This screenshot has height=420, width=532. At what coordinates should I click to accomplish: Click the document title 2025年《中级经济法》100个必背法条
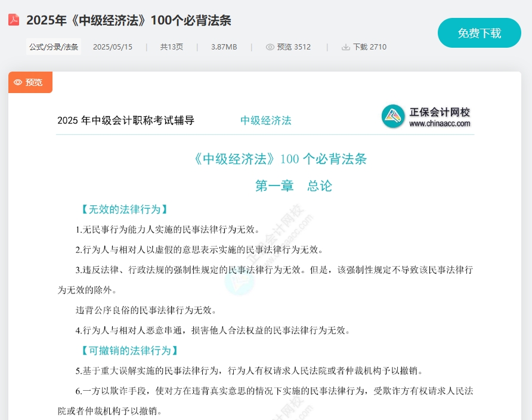[129, 20]
